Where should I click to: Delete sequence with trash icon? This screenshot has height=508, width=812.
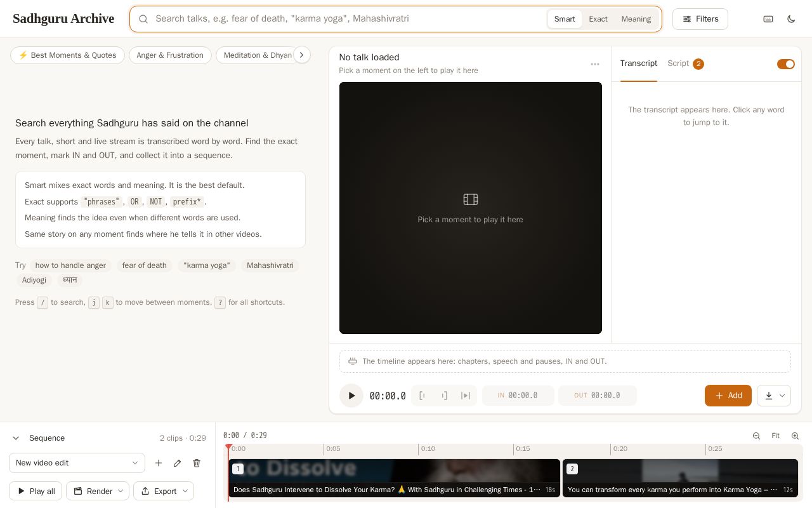[x=197, y=463]
